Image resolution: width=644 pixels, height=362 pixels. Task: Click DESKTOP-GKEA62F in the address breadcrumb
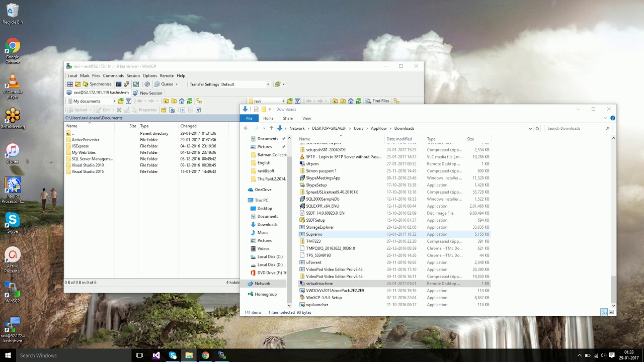point(329,128)
